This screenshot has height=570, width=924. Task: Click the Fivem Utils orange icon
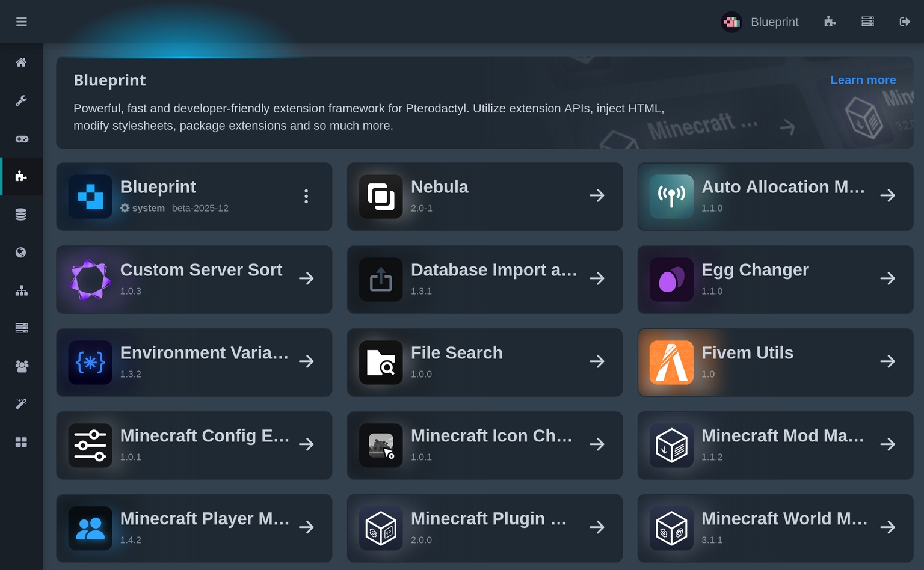[x=671, y=363]
